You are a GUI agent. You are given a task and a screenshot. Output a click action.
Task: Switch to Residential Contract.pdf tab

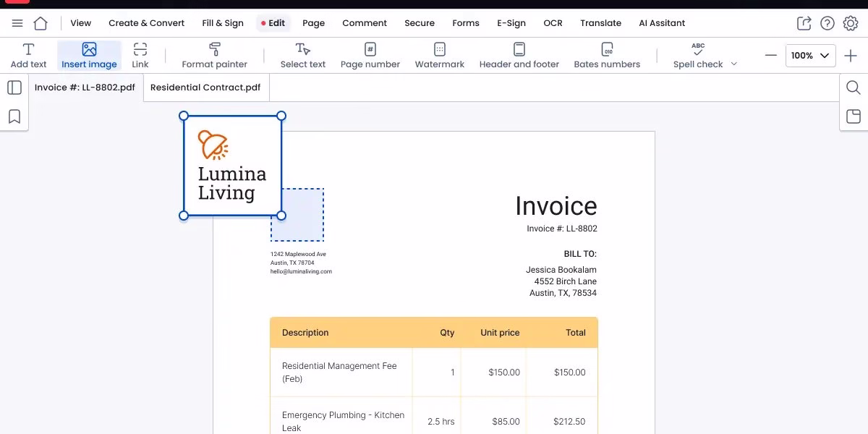tap(205, 88)
